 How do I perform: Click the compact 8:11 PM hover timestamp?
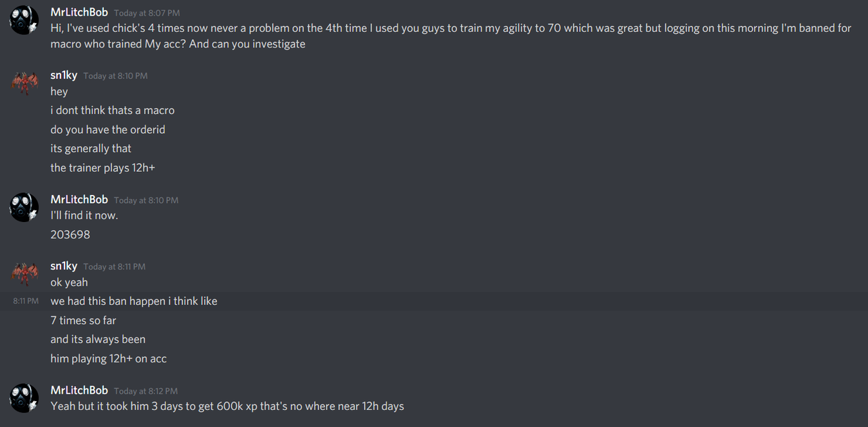click(26, 301)
